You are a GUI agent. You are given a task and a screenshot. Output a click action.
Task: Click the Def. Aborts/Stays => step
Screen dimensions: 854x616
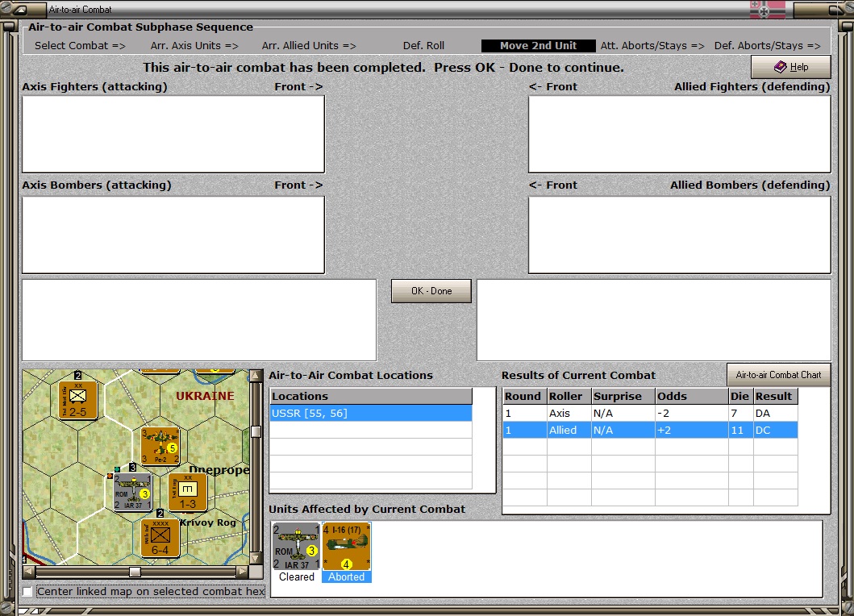(768, 46)
